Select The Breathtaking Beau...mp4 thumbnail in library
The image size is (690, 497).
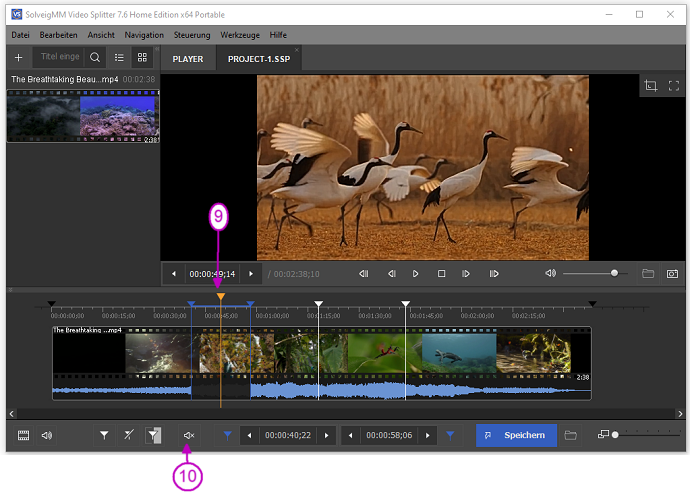pos(83,116)
